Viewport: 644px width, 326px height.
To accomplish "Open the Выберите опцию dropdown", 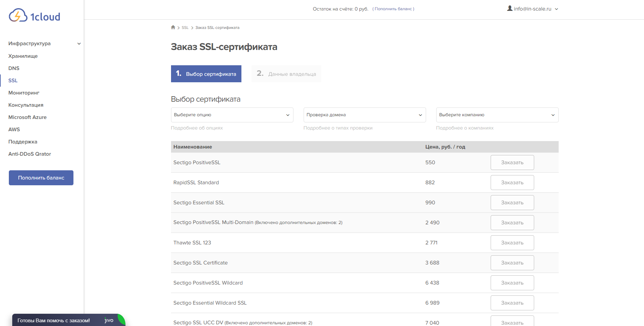I will (x=232, y=115).
